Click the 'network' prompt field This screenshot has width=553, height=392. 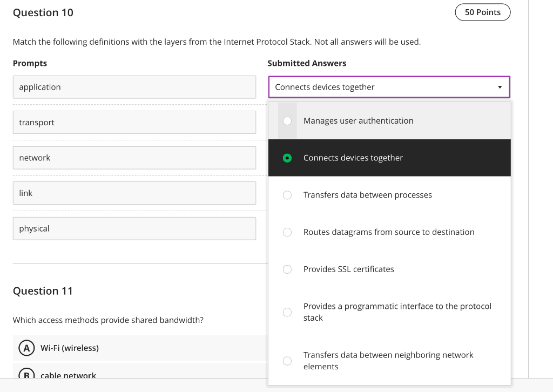(x=134, y=158)
